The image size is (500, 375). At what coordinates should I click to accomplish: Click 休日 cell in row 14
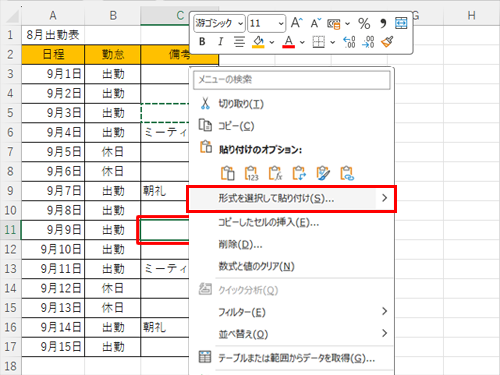(x=113, y=288)
